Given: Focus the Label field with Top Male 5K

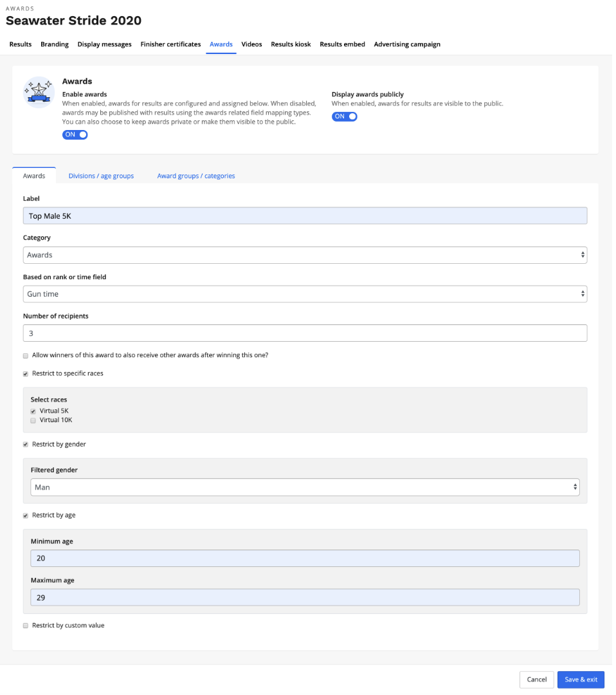Looking at the screenshot, I should (305, 216).
